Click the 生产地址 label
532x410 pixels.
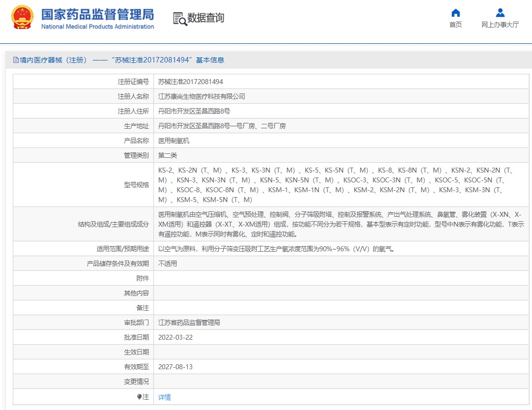coord(136,126)
